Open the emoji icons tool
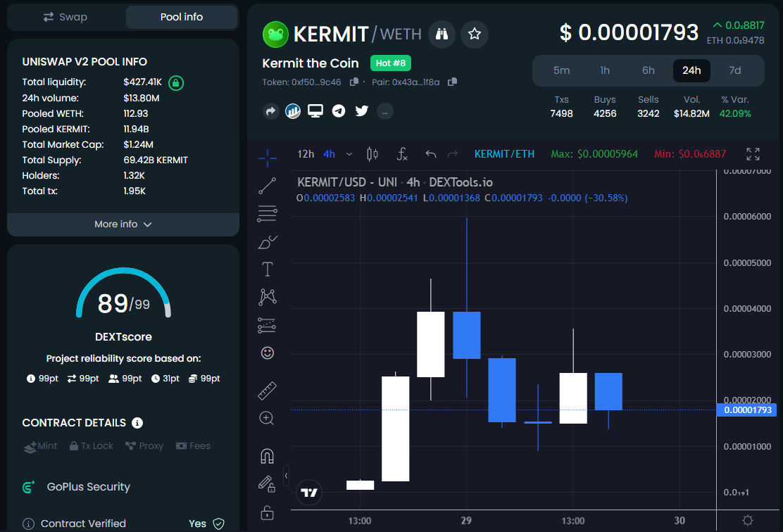The image size is (783, 532). (x=267, y=353)
